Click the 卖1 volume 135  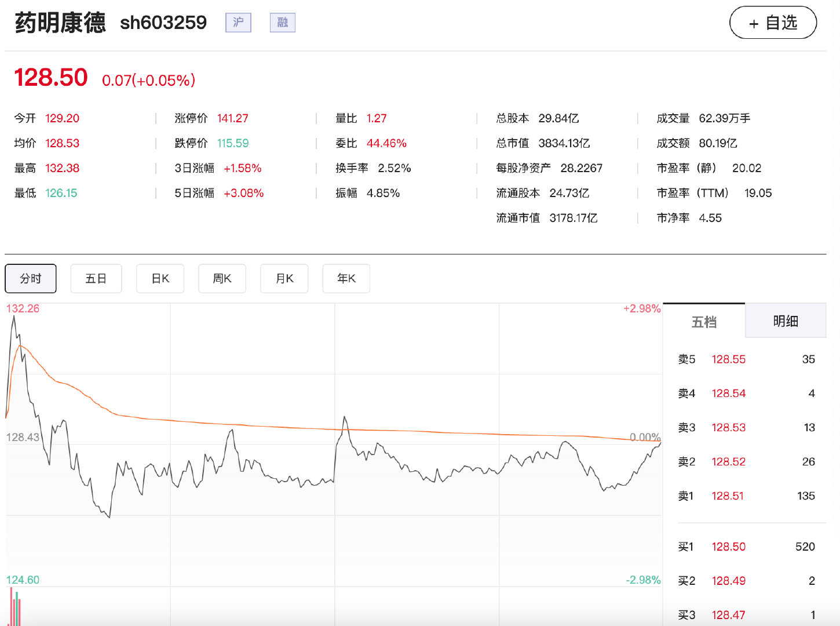click(806, 496)
